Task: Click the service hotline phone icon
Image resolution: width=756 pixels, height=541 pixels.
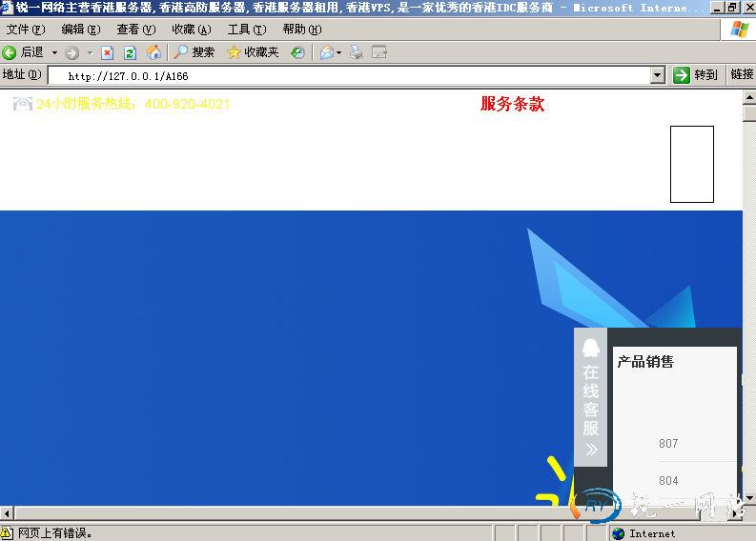Action: 23,104
